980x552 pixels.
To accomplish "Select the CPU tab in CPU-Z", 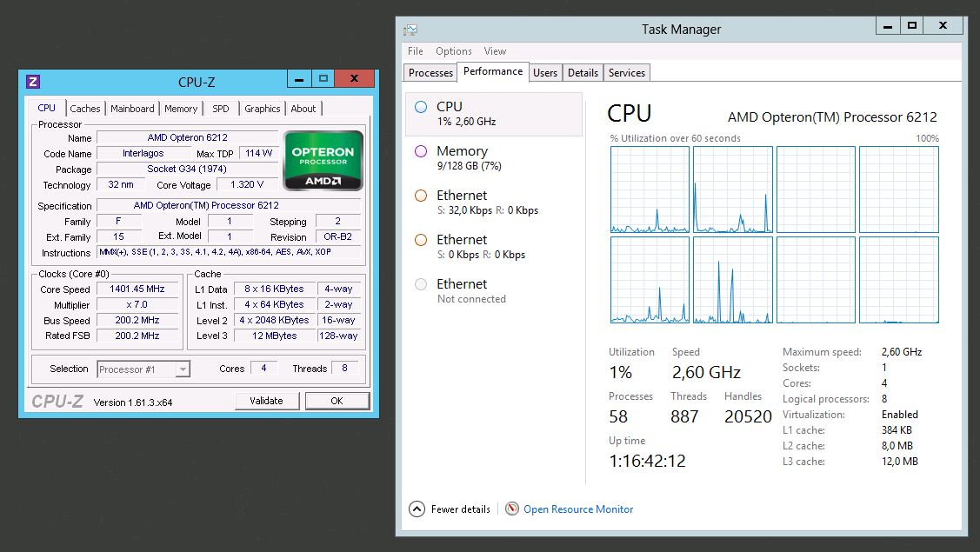I will tap(46, 108).
